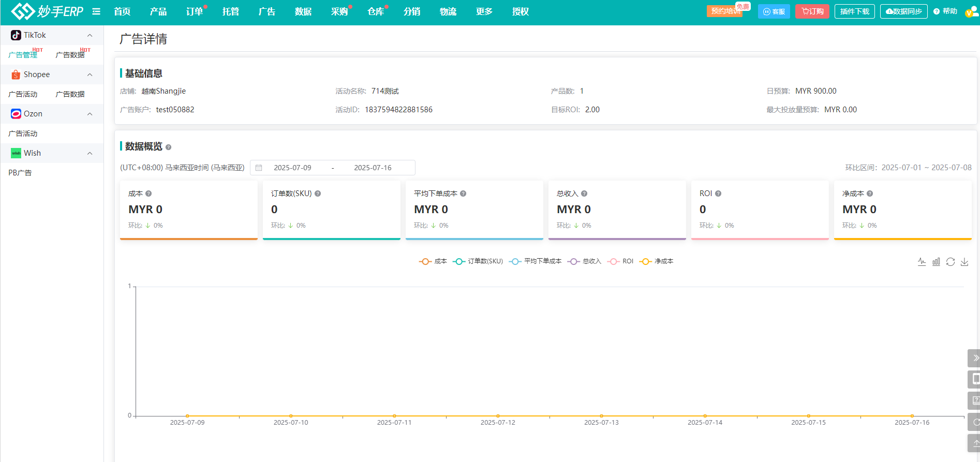Open the 订单 top menu
The image size is (980, 462).
195,11
